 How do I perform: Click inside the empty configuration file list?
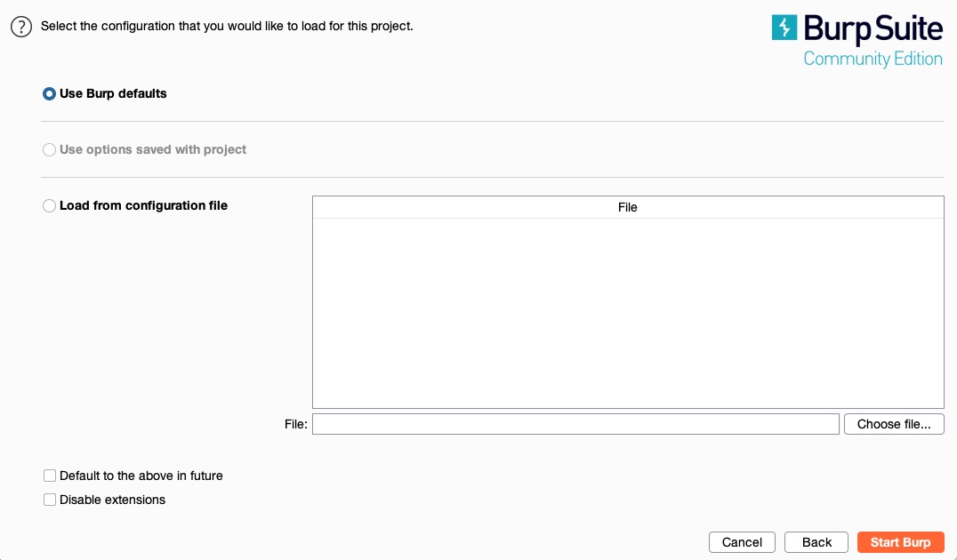628,311
